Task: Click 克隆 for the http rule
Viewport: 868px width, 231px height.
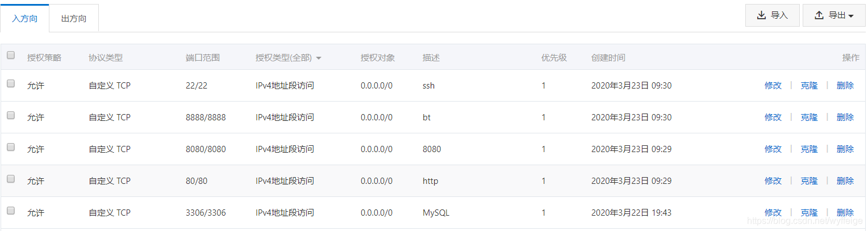Action: click(x=809, y=181)
